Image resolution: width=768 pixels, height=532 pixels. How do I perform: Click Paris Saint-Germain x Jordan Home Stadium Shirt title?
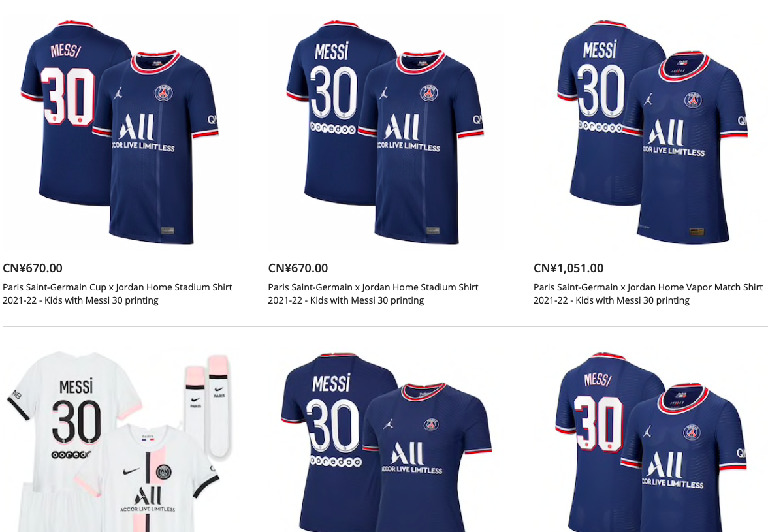click(x=374, y=294)
